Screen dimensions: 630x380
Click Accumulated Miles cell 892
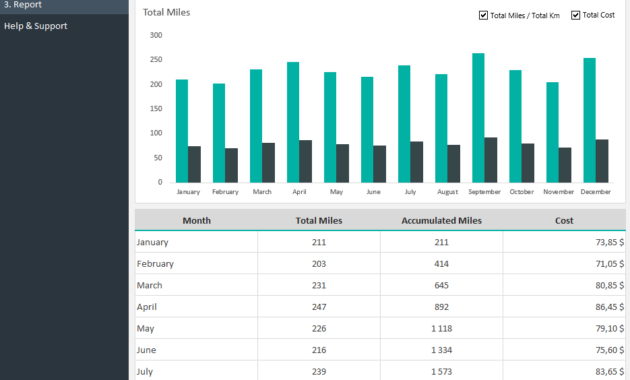tap(441, 307)
